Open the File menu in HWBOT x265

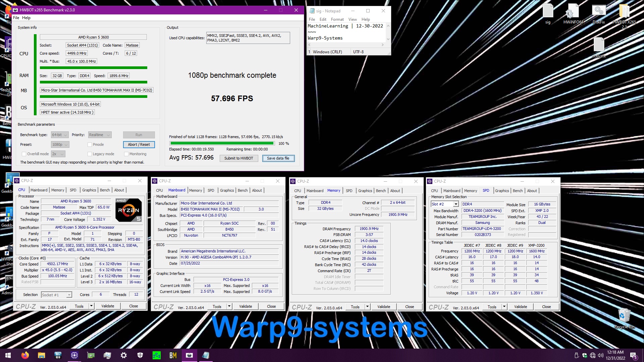coord(16,18)
